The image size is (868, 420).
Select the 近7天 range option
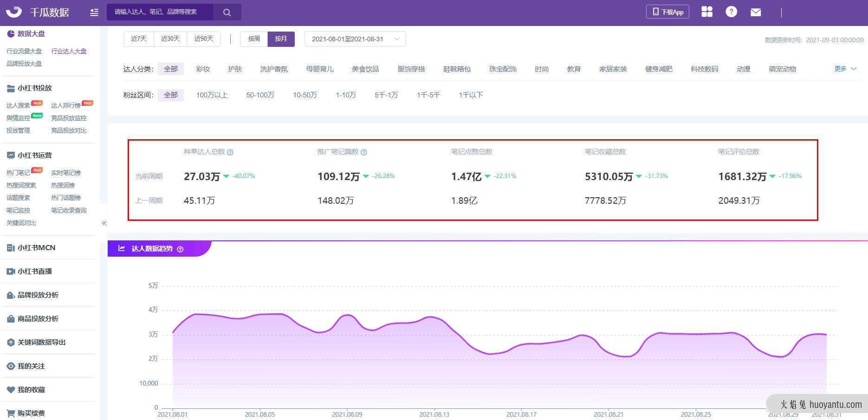tap(138, 39)
